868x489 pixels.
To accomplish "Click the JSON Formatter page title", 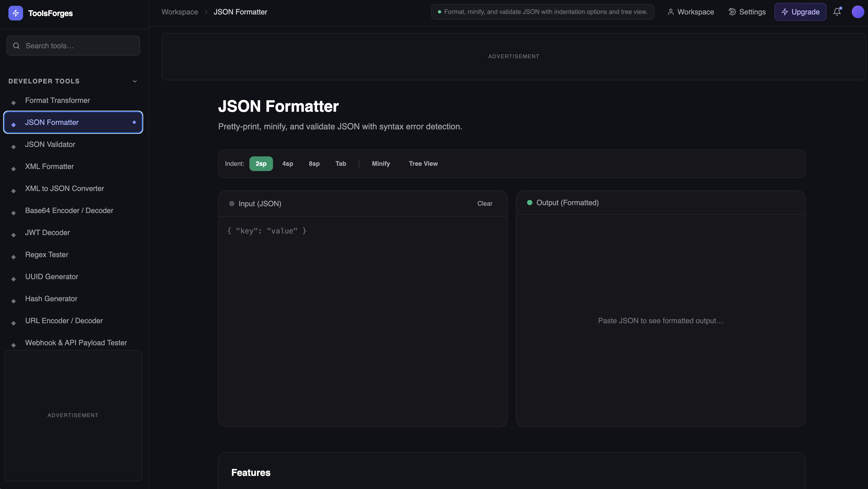I will [x=278, y=106].
